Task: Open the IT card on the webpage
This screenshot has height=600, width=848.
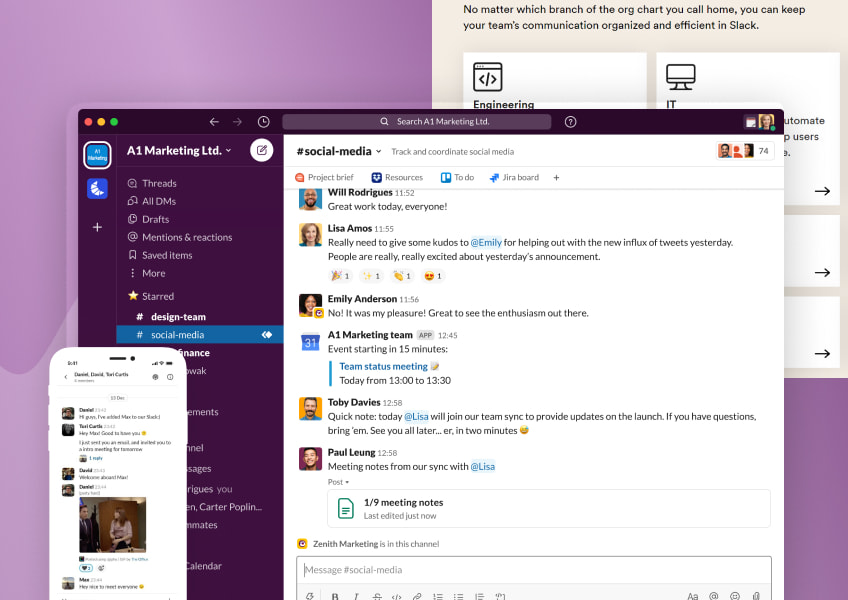Action: click(x=748, y=81)
